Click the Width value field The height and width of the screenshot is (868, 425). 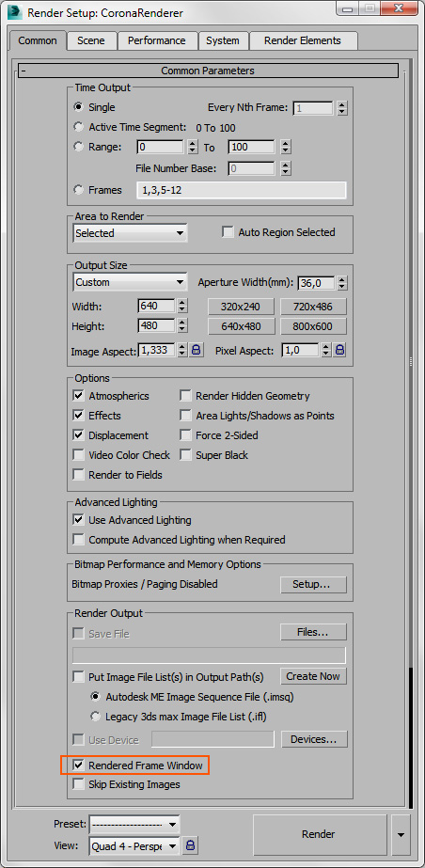(157, 307)
